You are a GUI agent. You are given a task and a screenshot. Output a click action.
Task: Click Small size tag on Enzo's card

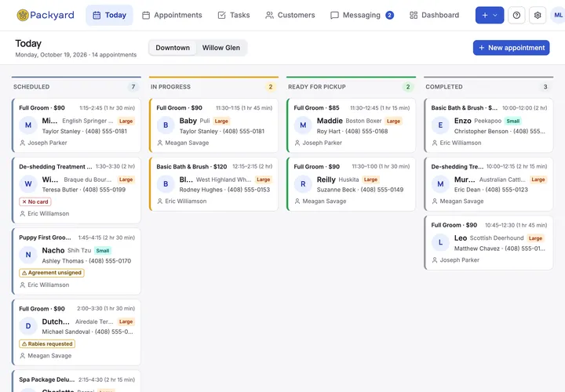(x=512, y=121)
